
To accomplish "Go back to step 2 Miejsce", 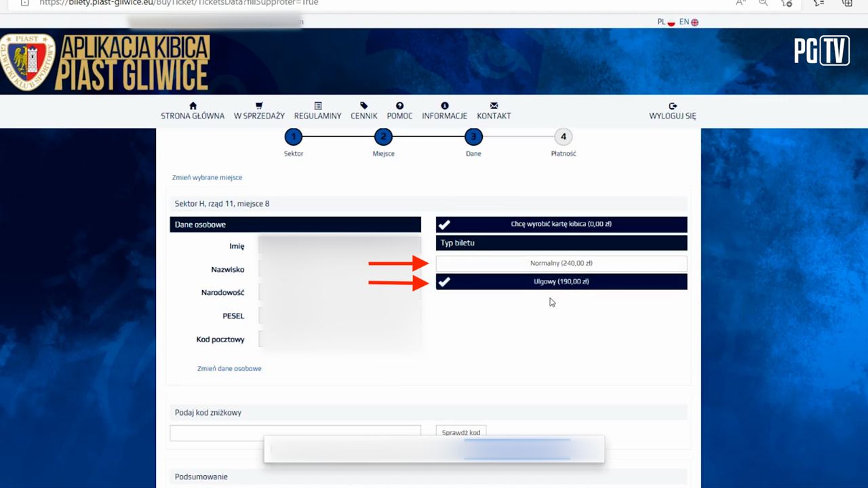I will (383, 137).
